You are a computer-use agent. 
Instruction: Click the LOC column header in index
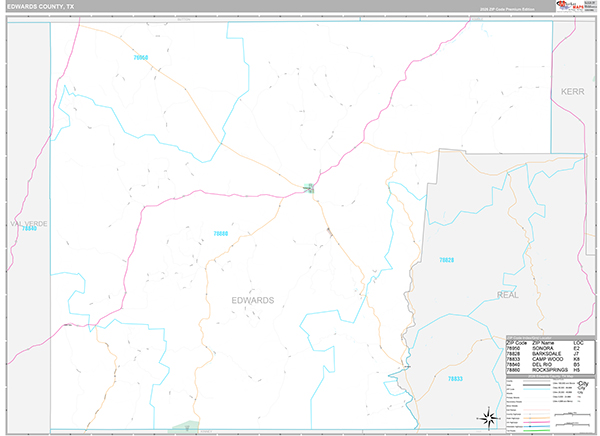coord(577,343)
